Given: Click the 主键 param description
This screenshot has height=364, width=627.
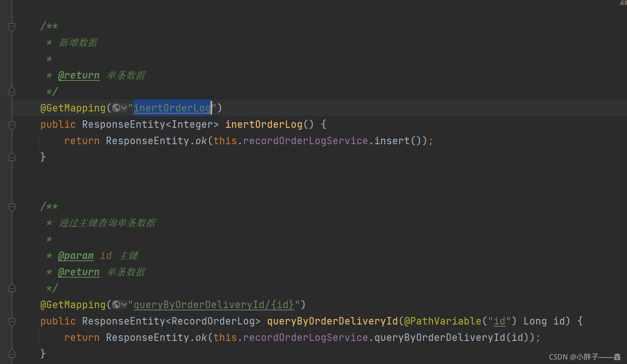Looking at the screenshot, I should (x=129, y=256).
